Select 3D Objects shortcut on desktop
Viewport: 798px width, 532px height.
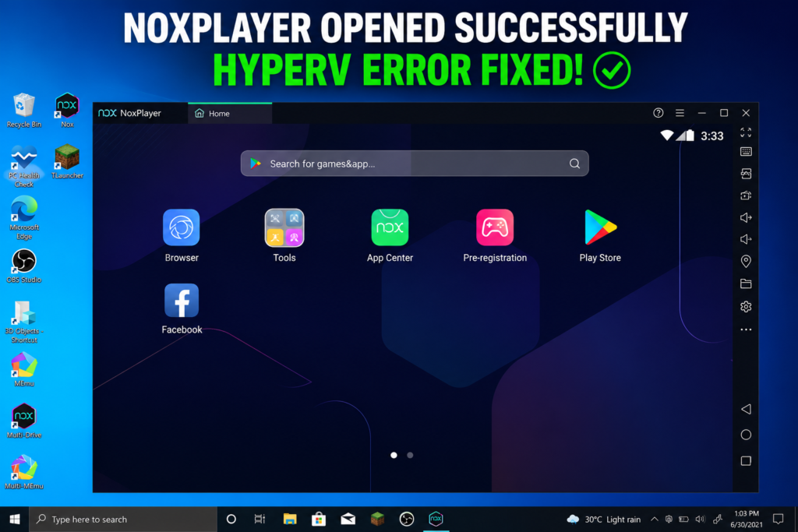pos(23,322)
